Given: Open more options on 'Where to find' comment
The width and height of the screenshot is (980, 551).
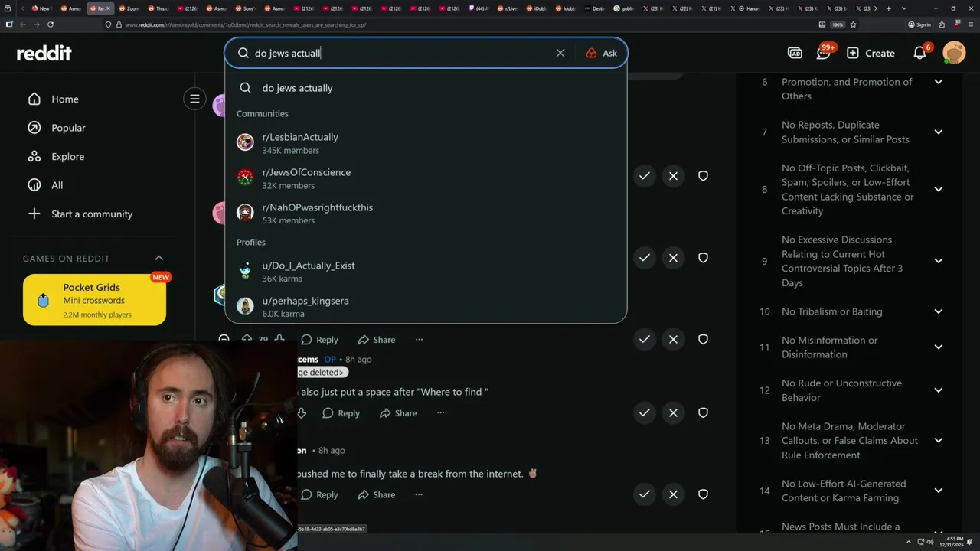Looking at the screenshot, I should click(440, 413).
